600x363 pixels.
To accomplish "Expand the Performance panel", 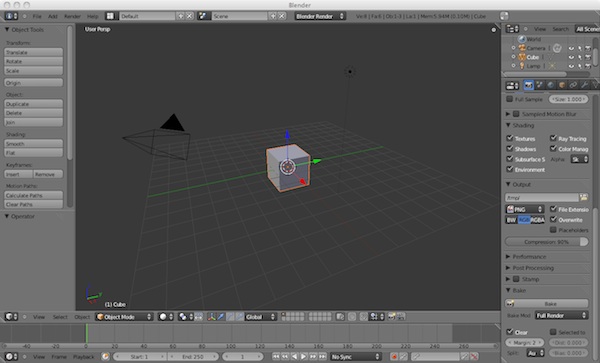I will [529, 257].
